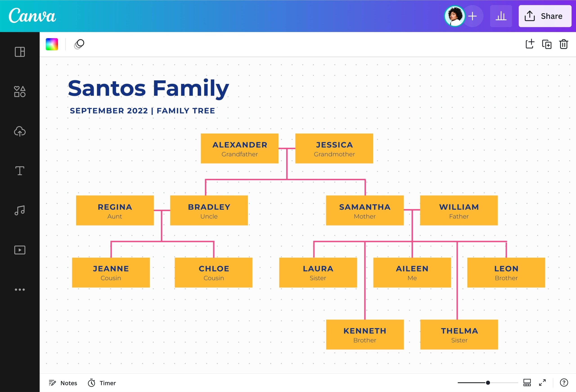Invite a team member with plus button
576x392 pixels.
473,16
